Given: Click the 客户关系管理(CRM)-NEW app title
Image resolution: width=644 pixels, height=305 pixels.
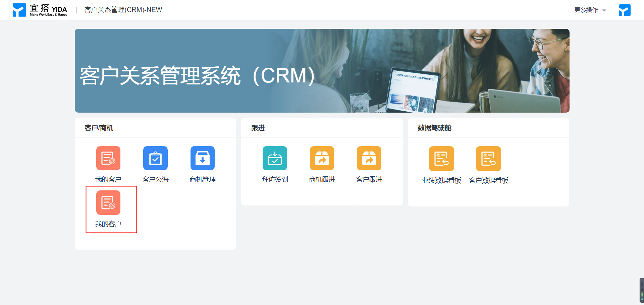Looking at the screenshot, I should [x=123, y=10].
